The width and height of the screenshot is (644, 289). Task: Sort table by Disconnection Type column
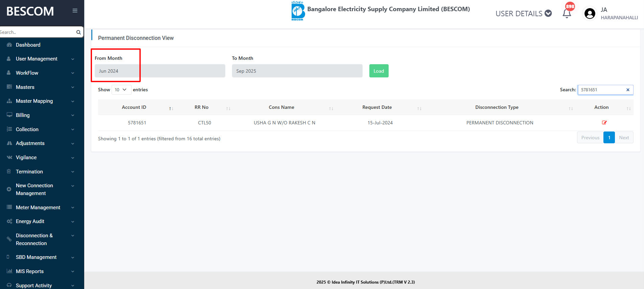tap(571, 109)
